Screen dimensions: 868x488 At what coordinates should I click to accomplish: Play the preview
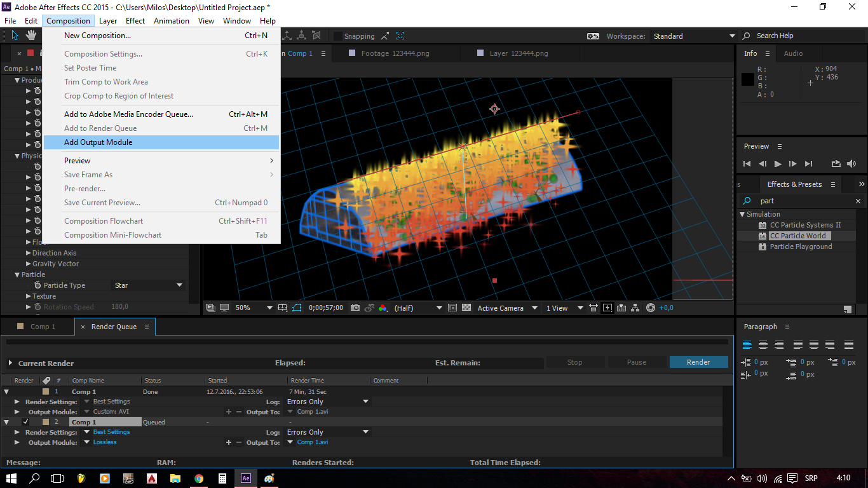tap(778, 164)
